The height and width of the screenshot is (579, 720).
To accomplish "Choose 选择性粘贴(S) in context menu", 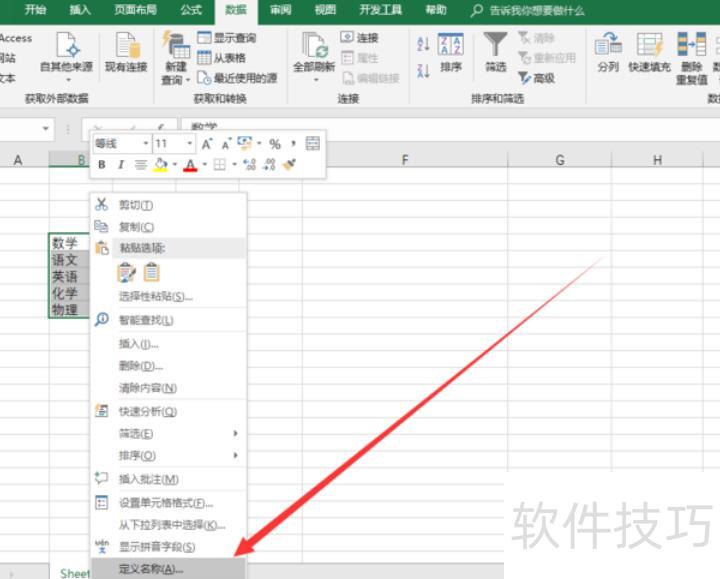I will (x=169, y=297).
